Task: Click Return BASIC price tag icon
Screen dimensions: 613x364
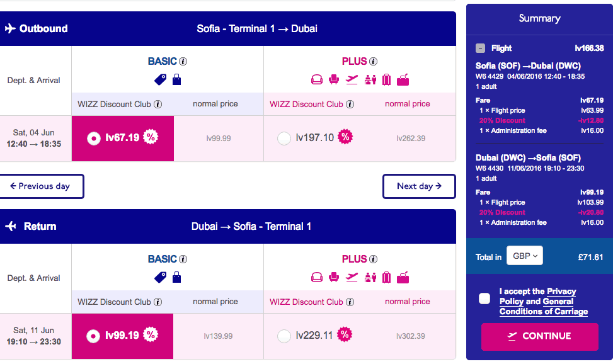Action: pos(160,277)
